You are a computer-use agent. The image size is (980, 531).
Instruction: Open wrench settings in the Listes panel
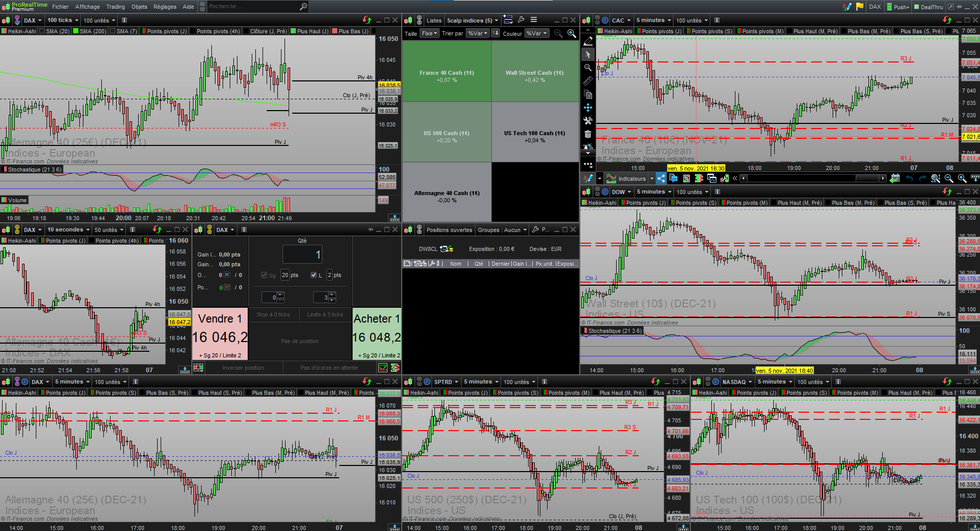tap(521, 20)
